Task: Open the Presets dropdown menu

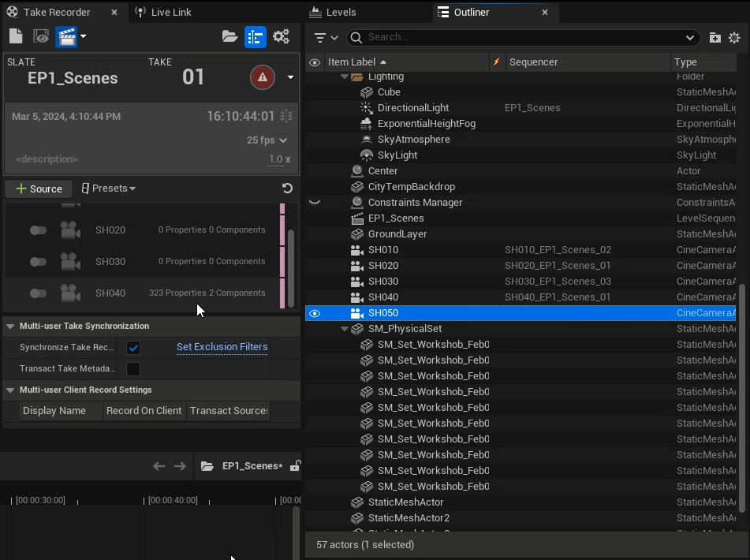Action: tap(109, 189)
